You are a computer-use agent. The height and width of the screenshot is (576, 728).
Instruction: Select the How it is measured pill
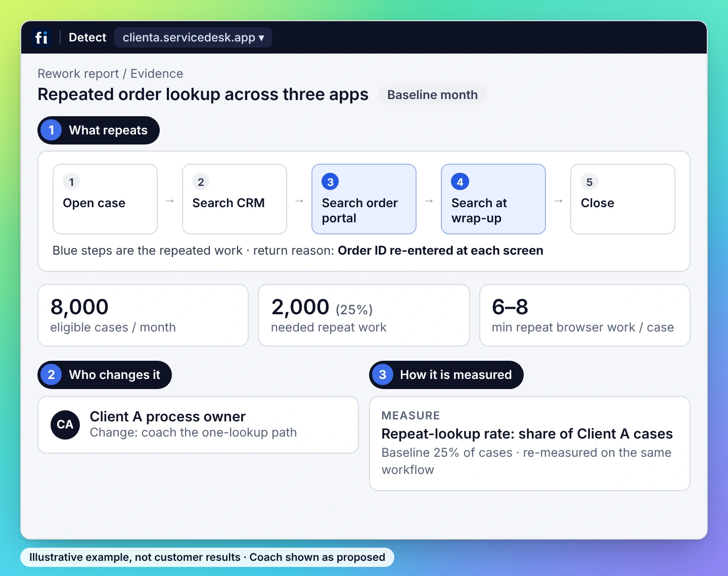coord(446,375)
